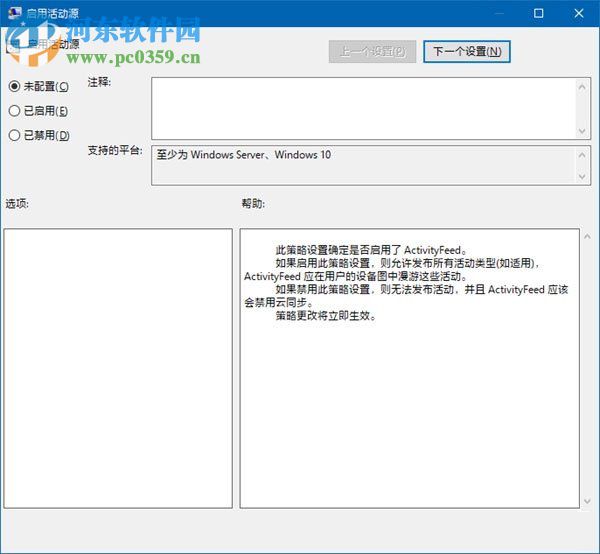This screenshot has width=600, height=554.
Task: Click the 注释 box scroll up arrow
Action: tap(582, 87)
